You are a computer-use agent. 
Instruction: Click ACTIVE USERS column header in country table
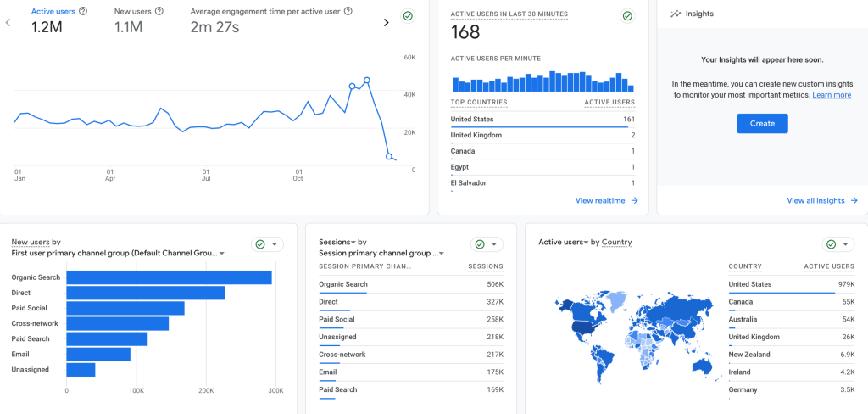click(x=829, y=266)
